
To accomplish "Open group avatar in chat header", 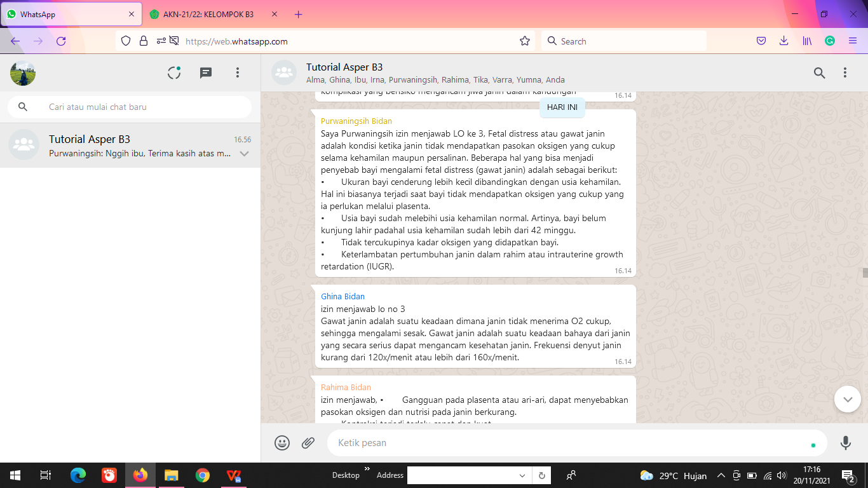I will (284, 72).
